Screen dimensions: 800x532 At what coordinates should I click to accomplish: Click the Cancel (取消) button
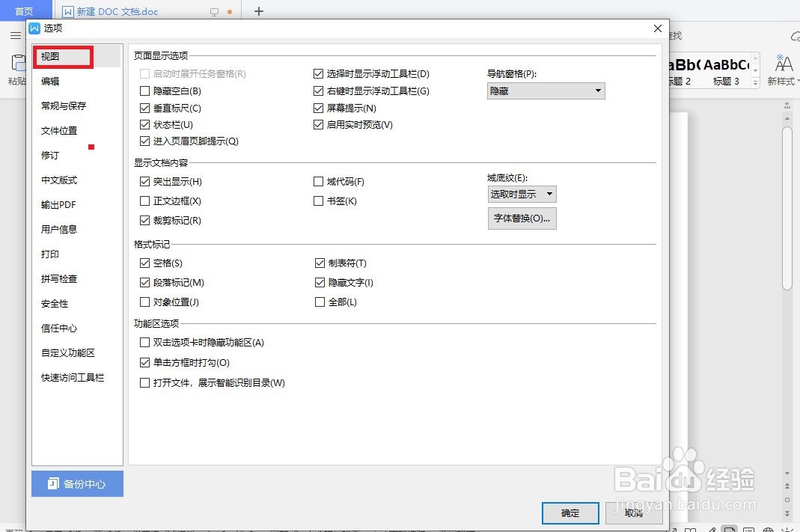[634, 513]
